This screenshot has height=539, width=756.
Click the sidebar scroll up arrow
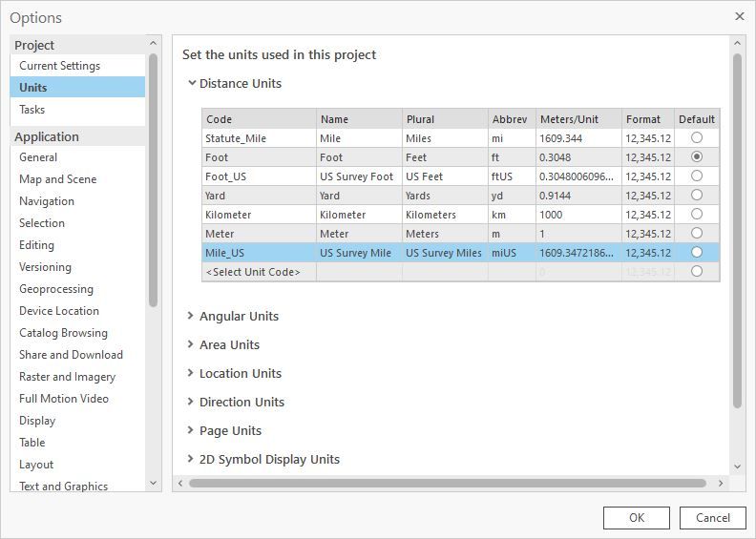pyautogui.click(x=154, y=43)
